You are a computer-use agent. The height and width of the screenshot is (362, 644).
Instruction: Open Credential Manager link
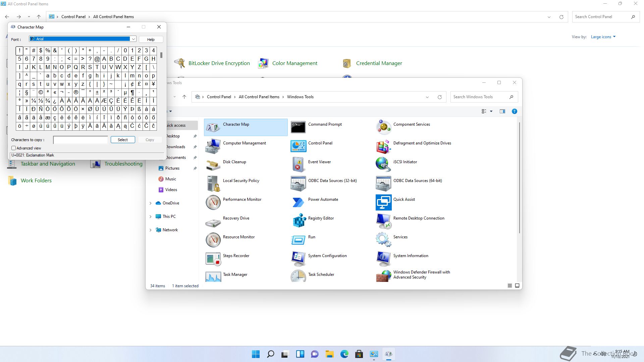pos(379,63)
